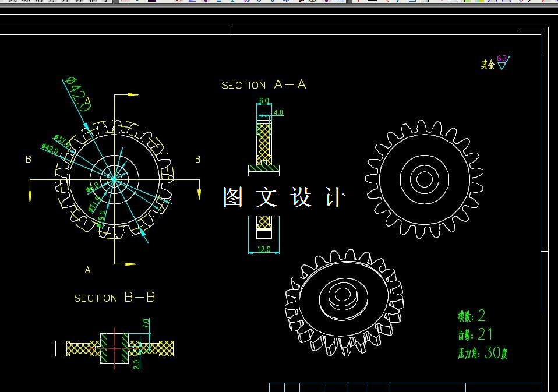Select the 齿数: 21 tooth count text
Screen dimensions: 558x392
pos(475,334)
